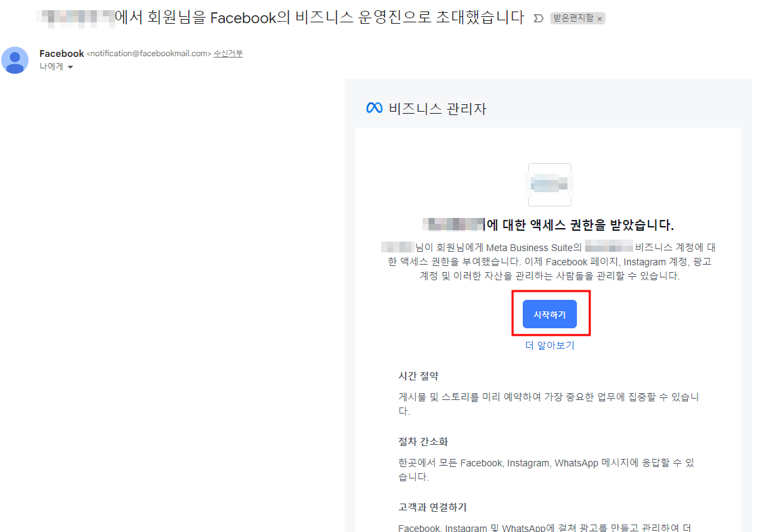Click the 시작하기 button
This screenshot has width=778, height=532.
[549, 313]
